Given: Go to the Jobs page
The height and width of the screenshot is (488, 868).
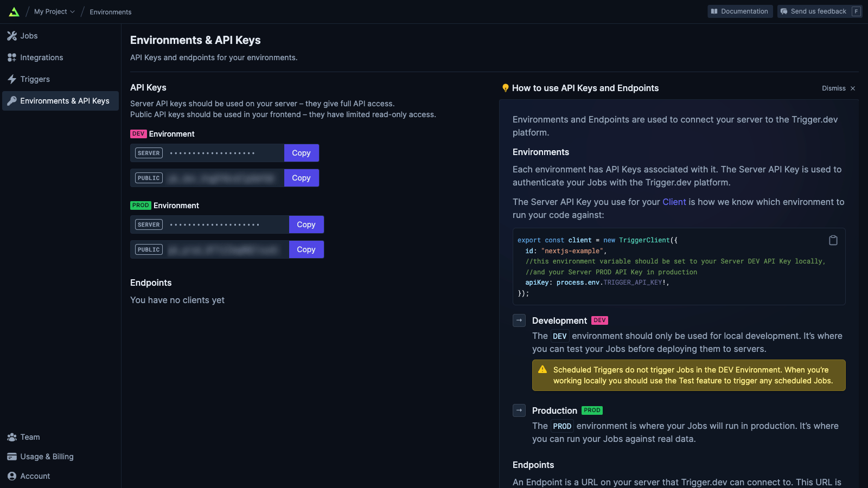Looking at the screenshot, I should point(60,36).
